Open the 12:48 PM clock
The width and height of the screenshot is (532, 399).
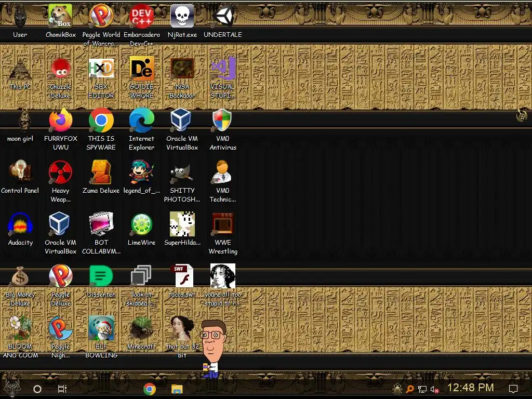click(471, 388)
